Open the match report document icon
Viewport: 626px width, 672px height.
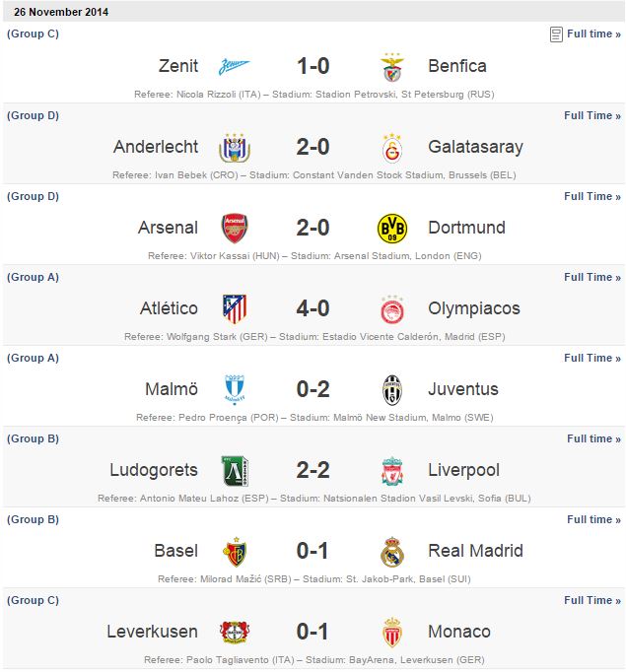click(x=556, y=34)
